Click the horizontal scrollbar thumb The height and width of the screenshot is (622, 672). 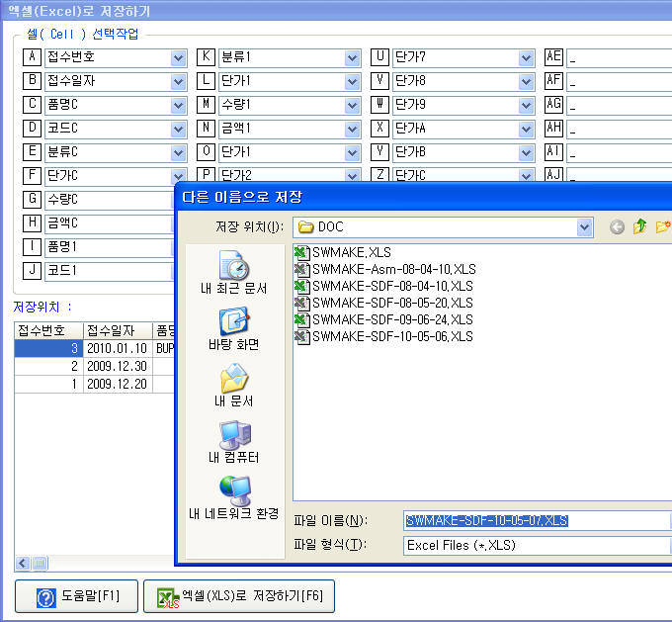40,563
